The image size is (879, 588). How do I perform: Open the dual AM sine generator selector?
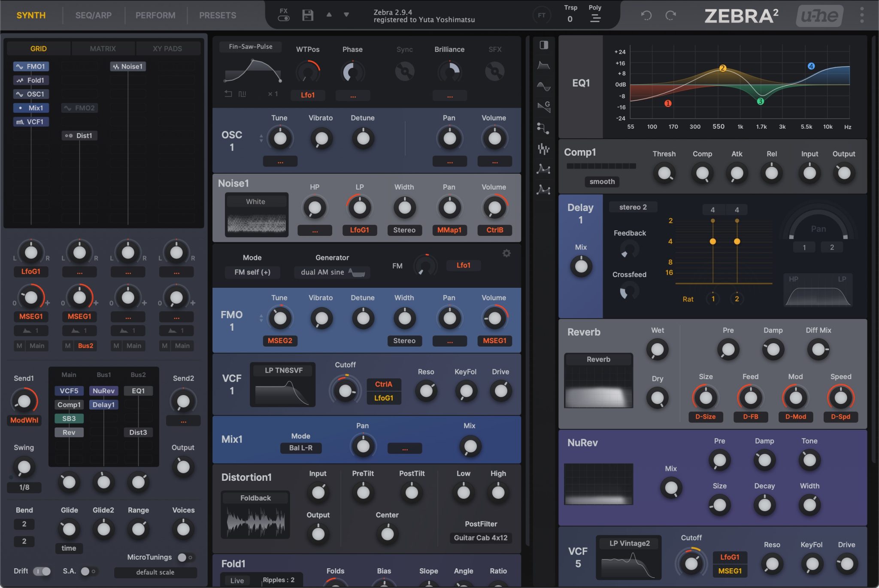pos(331,272)
